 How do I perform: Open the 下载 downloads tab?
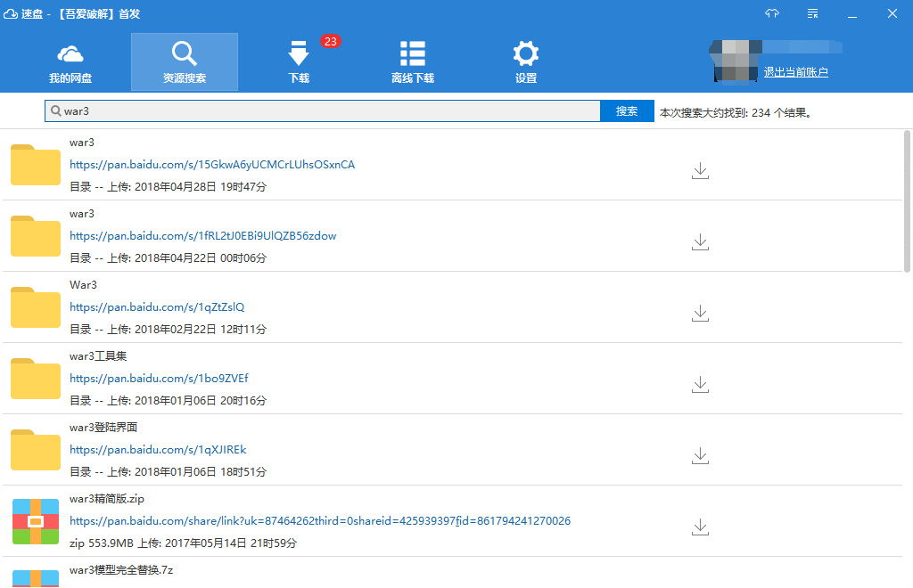click(299, 62)
